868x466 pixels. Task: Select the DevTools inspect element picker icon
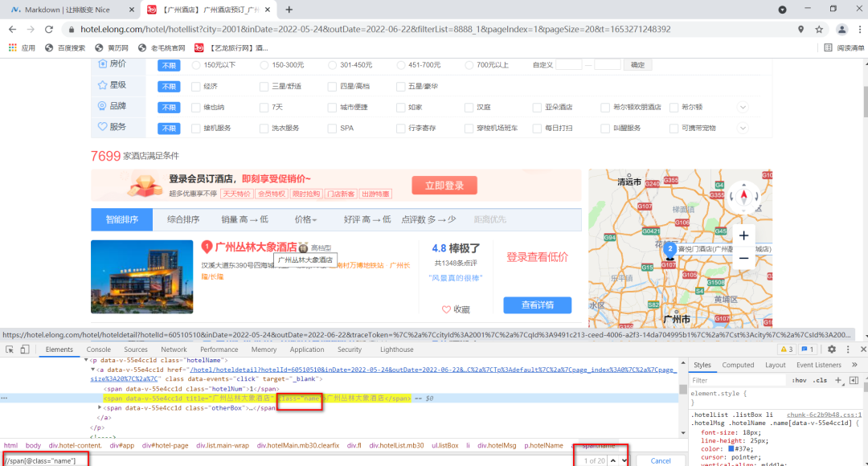coord(10,349)
